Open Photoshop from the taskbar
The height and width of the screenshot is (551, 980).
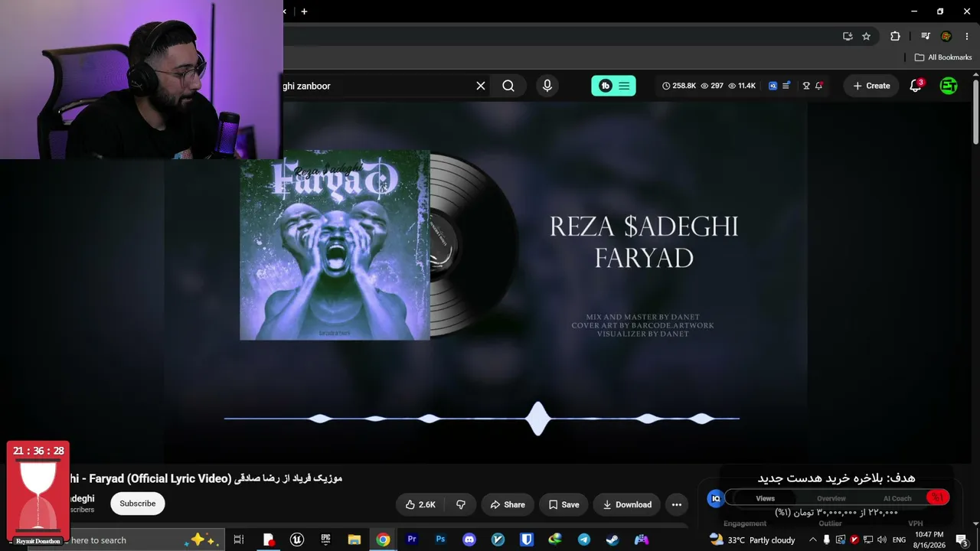coord(440,540)
